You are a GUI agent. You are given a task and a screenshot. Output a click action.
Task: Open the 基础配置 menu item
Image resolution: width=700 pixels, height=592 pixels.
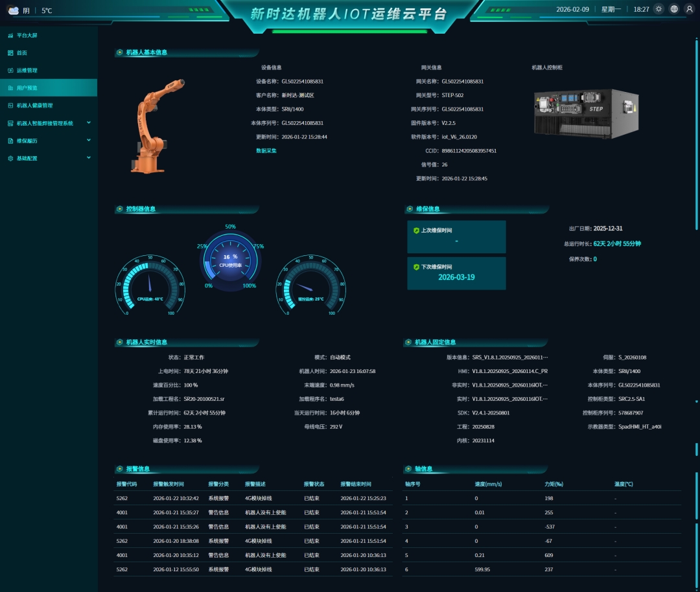pos(49,159)
